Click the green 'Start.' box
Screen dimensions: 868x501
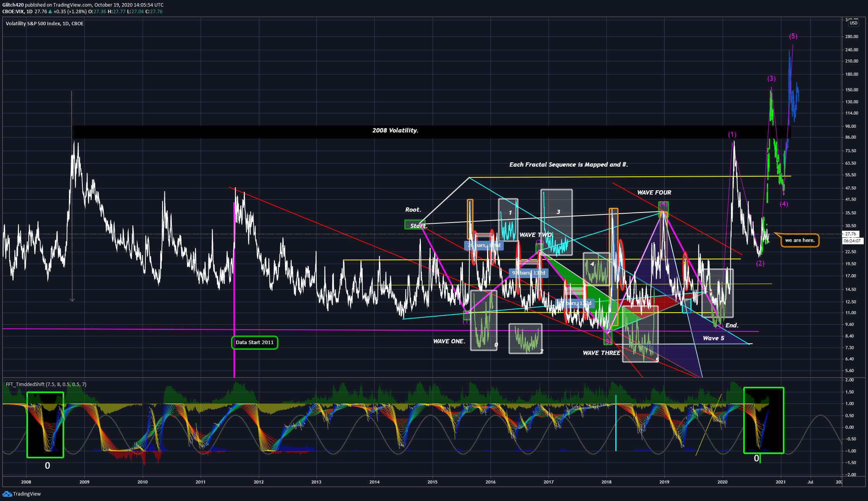pyautogui.click(x=415, y=224)
